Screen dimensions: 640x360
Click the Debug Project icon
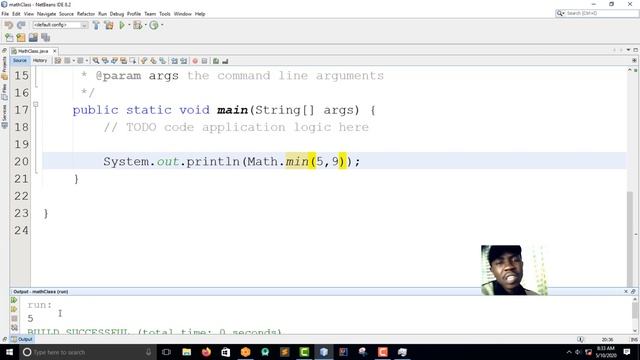pyautogui.click(x=138, y=25)
